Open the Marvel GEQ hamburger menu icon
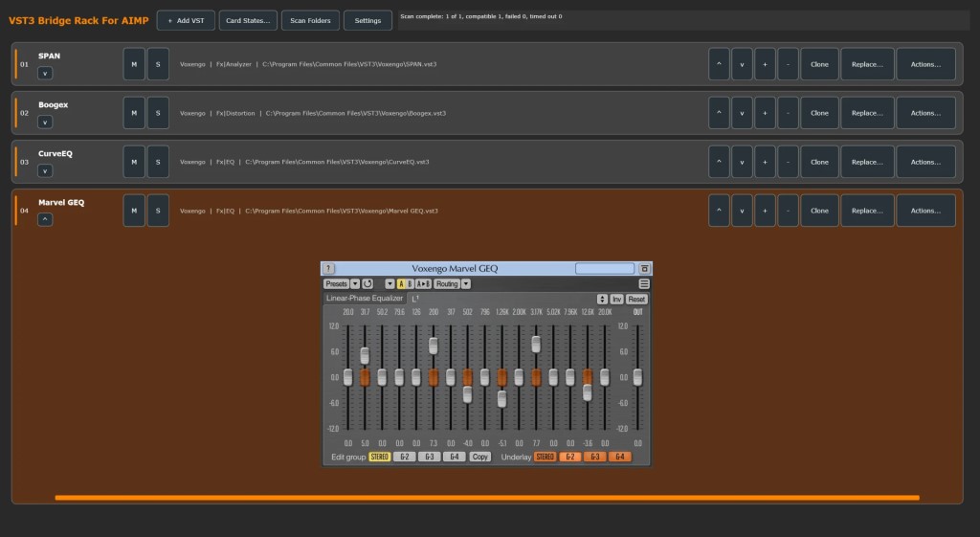The width and height of the screenshot is (980, 537). coord(644,284)
